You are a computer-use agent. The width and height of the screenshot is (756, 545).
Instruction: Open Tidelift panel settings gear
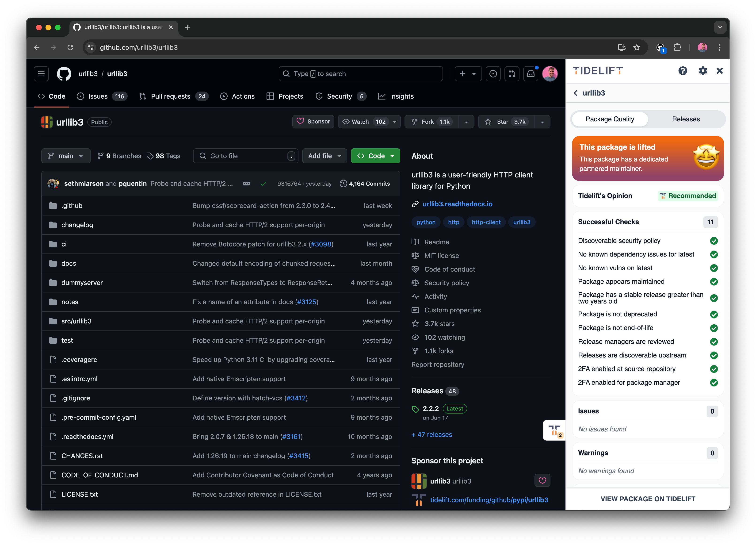pyautogui.click(x=703, y=71)
